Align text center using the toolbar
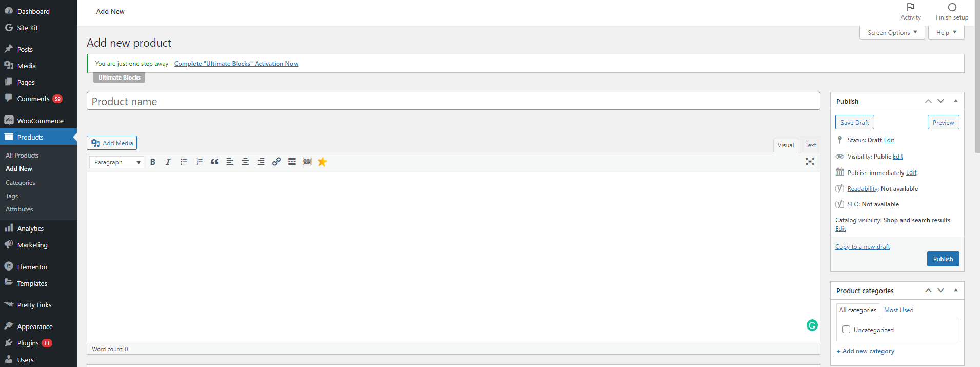The image size is (980, 367). click(x=245, y=162)
